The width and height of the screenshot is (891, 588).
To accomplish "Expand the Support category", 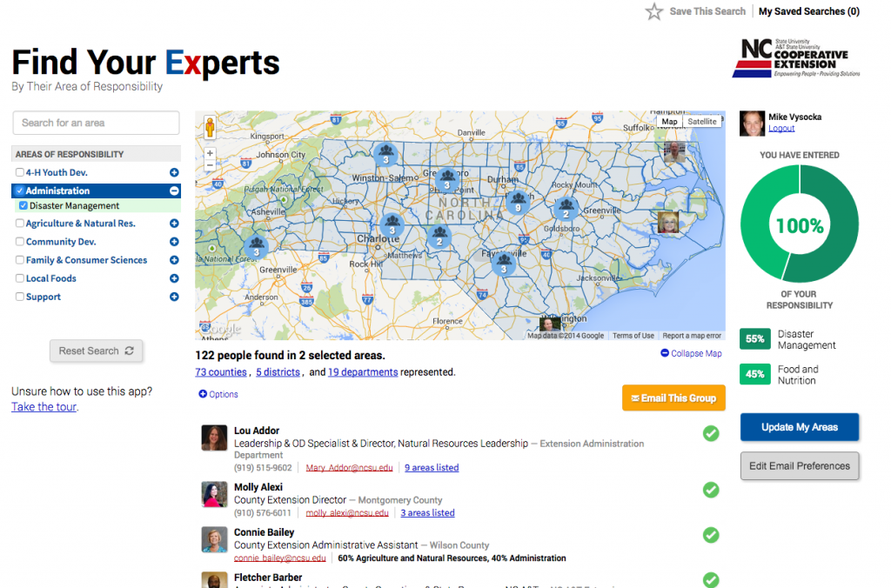I will tap(174, 297).
